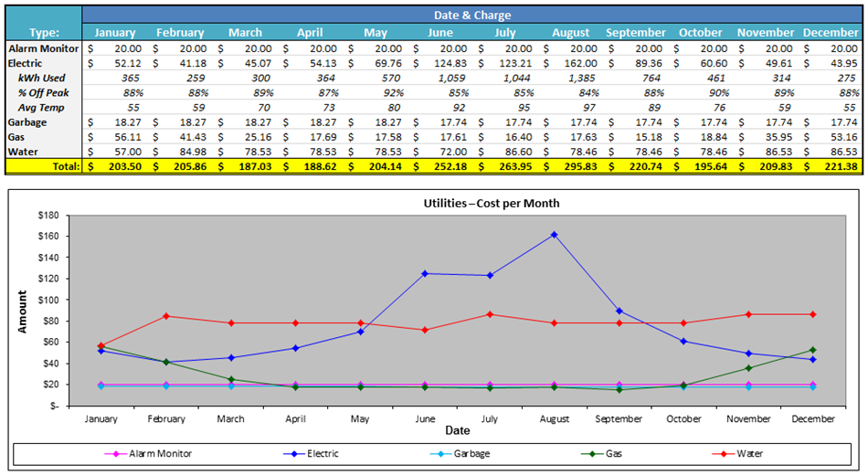The height and width of the screenshot is (475, 868).
Task: Select the Electric peak point in August
Action: [554, 235]
